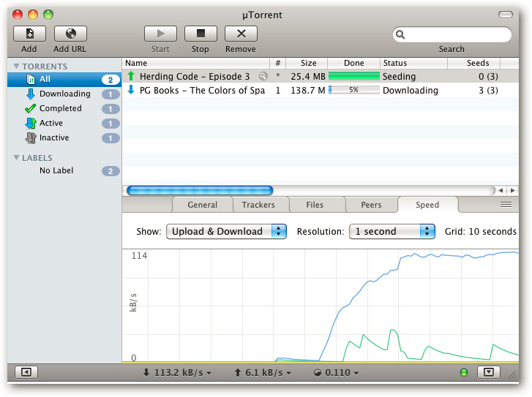
Task: Collapse the LABELS section triangle
Action: tap(16, 158)
